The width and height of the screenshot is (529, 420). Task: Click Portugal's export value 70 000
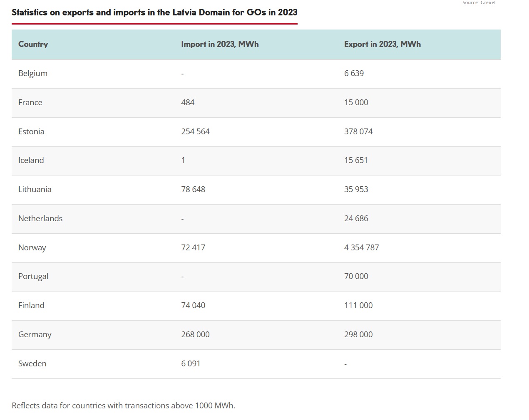coord(356,276)
